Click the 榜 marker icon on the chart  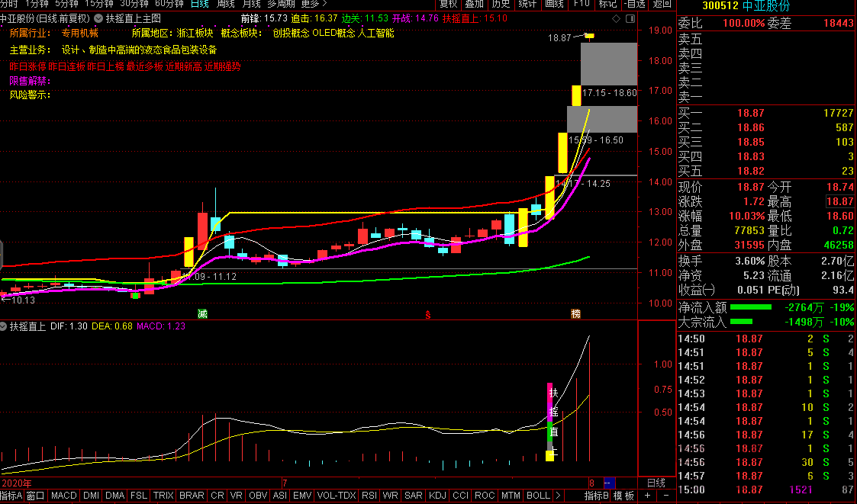point(575,313)
